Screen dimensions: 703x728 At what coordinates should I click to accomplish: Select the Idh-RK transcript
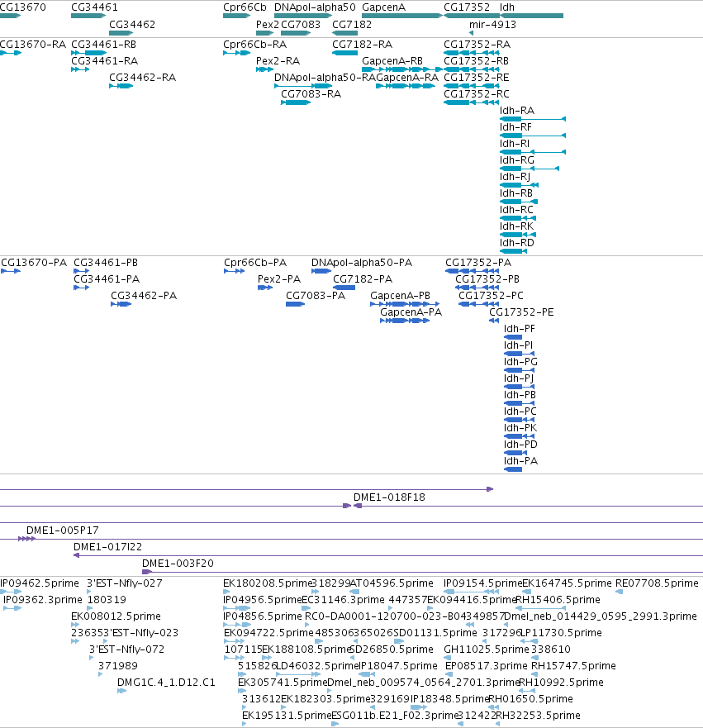tap(516, 226)
